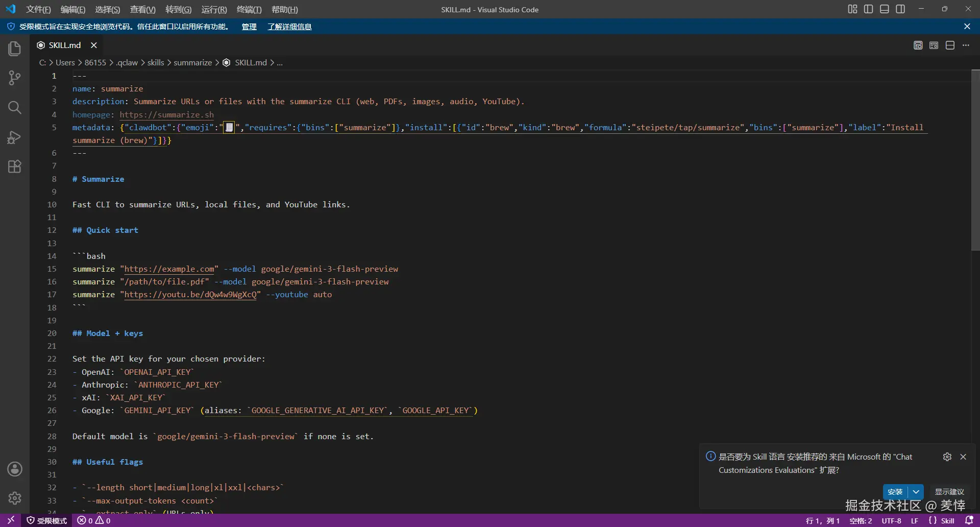Open the errors count in the status bar
The height and width of the screenshot is (527, 980).
click(x=85, y=520)
